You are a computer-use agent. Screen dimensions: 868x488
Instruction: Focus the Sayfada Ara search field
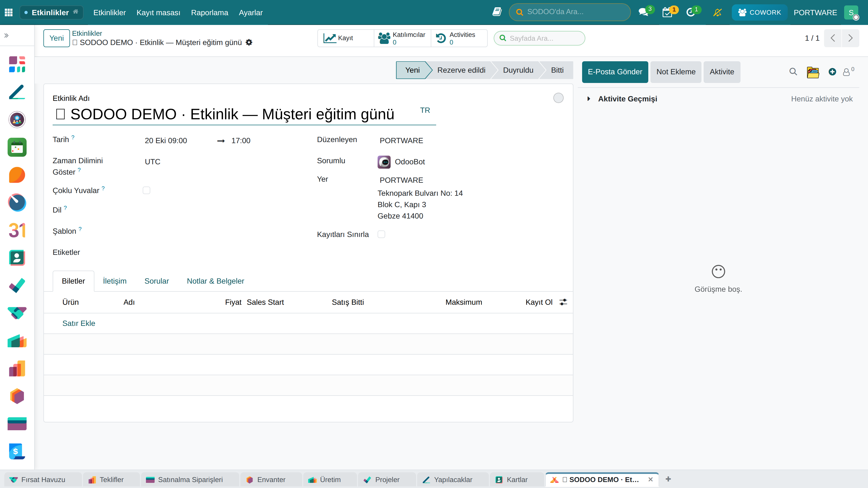pyautogui.click(x=540, y=38)
